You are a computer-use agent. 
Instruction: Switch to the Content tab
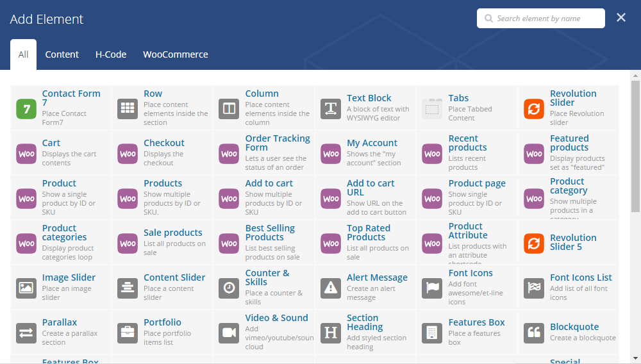coord(62,54)
